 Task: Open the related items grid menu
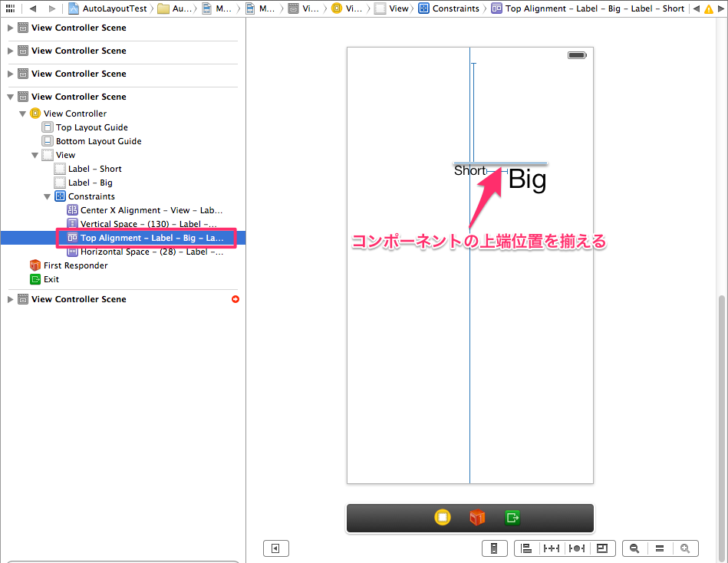pyautogui.click(x=10, y=8)
